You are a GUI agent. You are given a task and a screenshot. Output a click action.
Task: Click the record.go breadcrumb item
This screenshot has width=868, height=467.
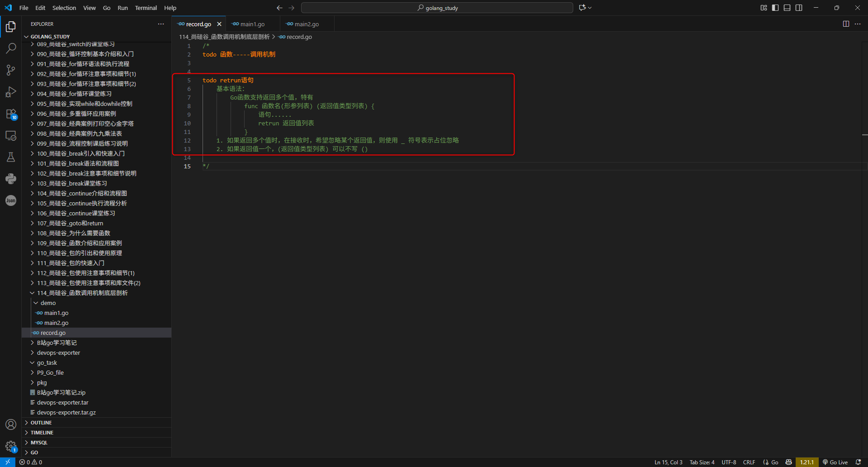click(296, 37)
